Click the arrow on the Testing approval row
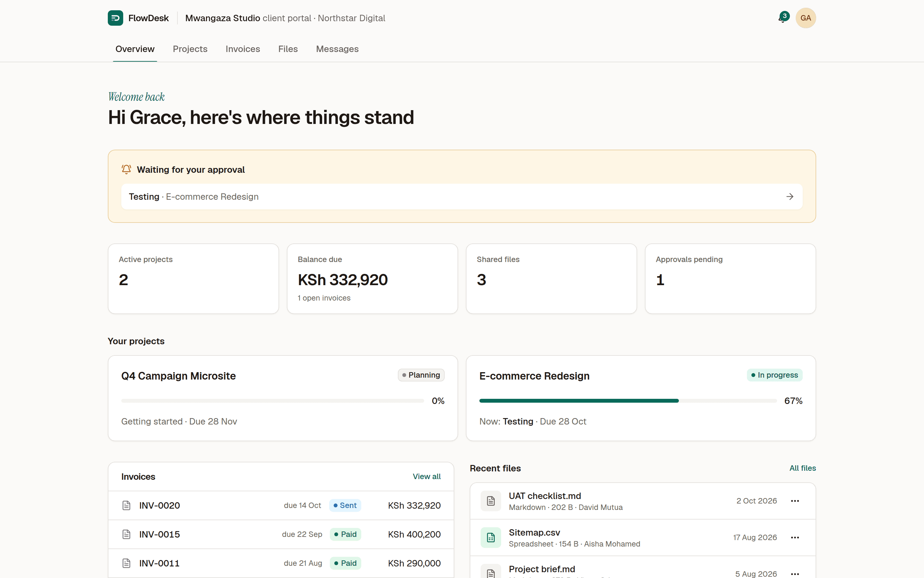924x578 pixels. (x=790, y=197)
